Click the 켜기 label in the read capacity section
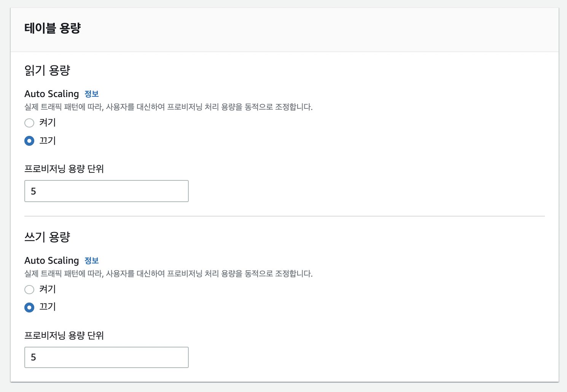Screen dimensions: 567x392 [48, 123]
